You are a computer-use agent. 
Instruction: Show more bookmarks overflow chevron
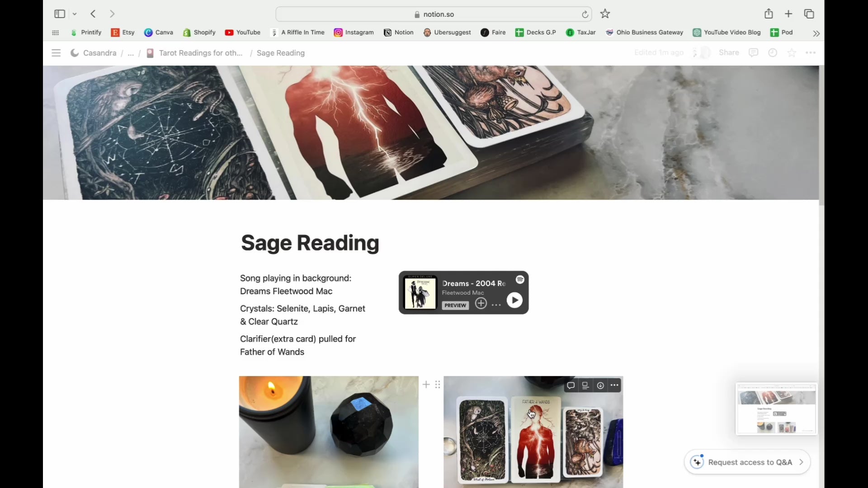point(816,33)
